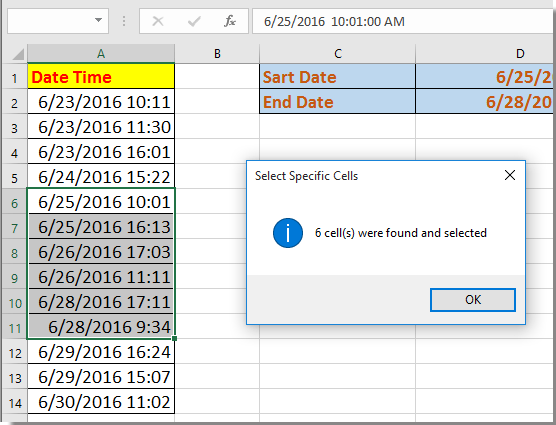
Task: Select the End Date label cell
Action: 337,101
